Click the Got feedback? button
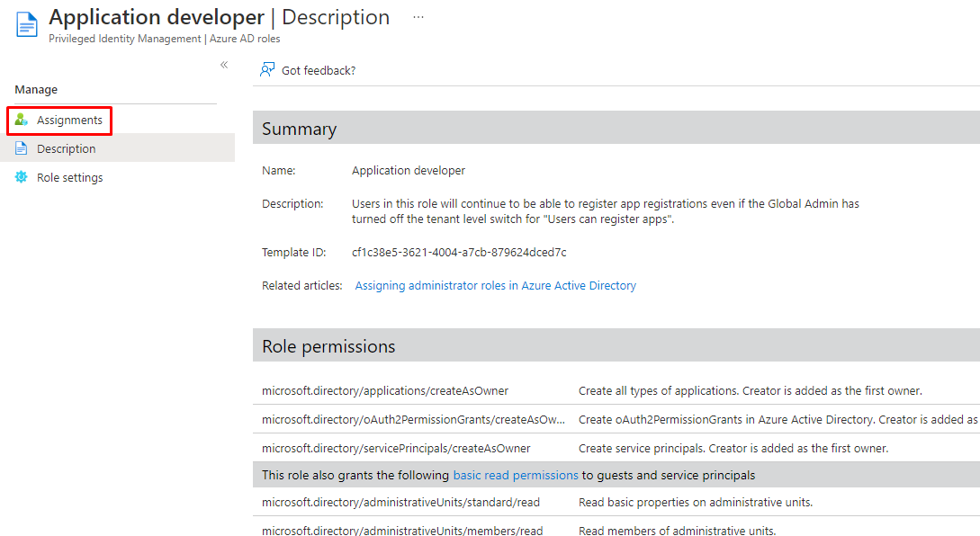This screenshot has width=980, height=536. click(x=318, y=70)
